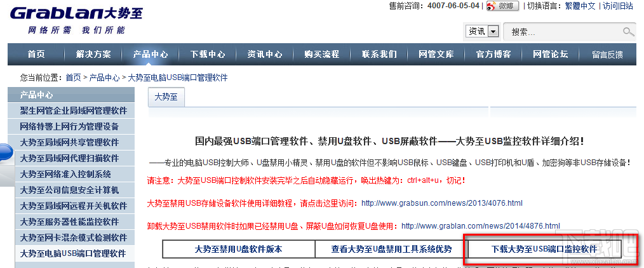Open 解决方案 in the navigation bar
The width and height of the screenshot is (644, 268).
93,54
